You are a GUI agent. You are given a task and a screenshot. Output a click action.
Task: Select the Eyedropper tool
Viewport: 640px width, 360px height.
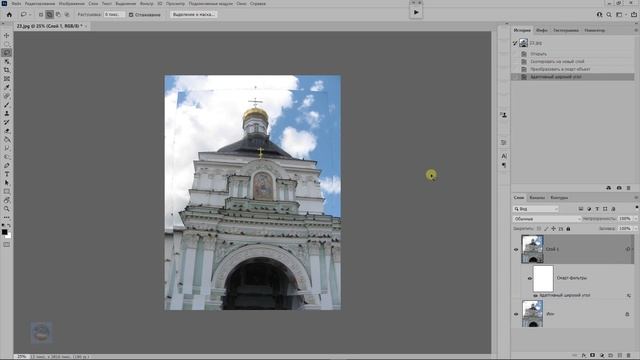pyautogui.click(x=7, y=87)
